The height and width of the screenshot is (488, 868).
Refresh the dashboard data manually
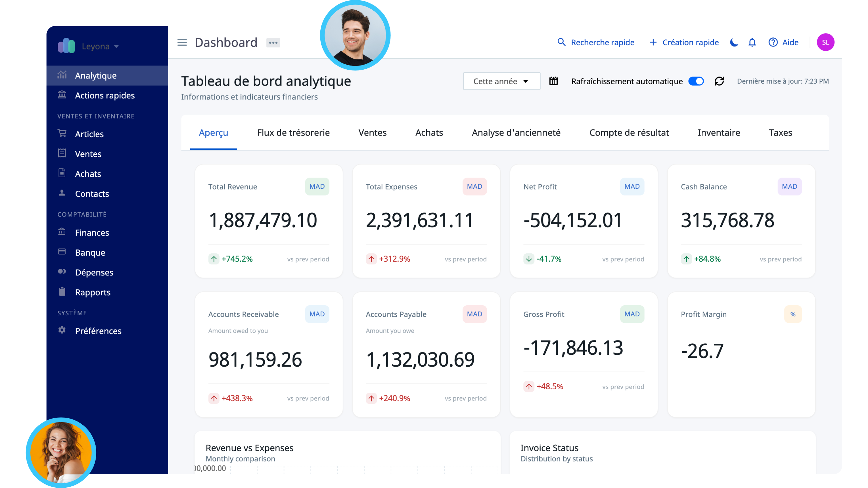click(x=720, y=81)
